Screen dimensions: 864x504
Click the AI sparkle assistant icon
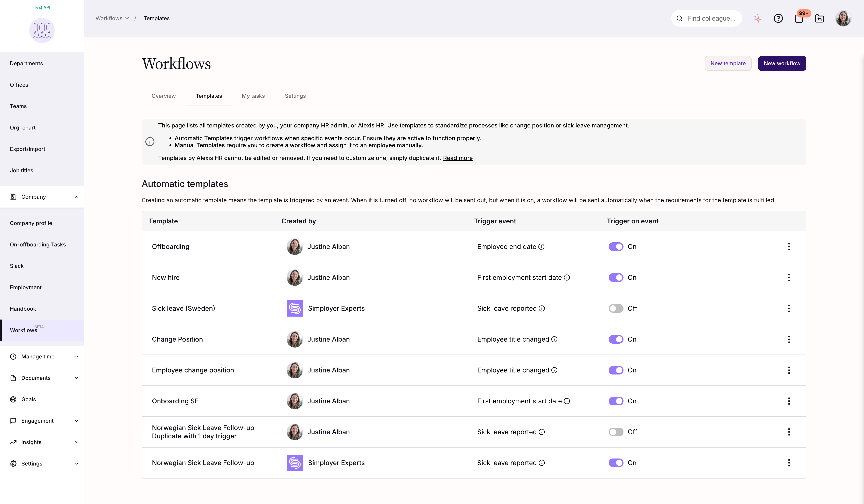pyautogui.click(x=757, y=18)
